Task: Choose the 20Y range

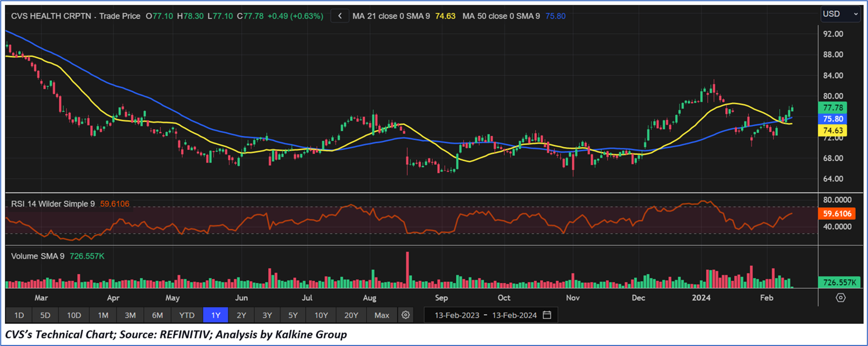Action: point(351,315)
